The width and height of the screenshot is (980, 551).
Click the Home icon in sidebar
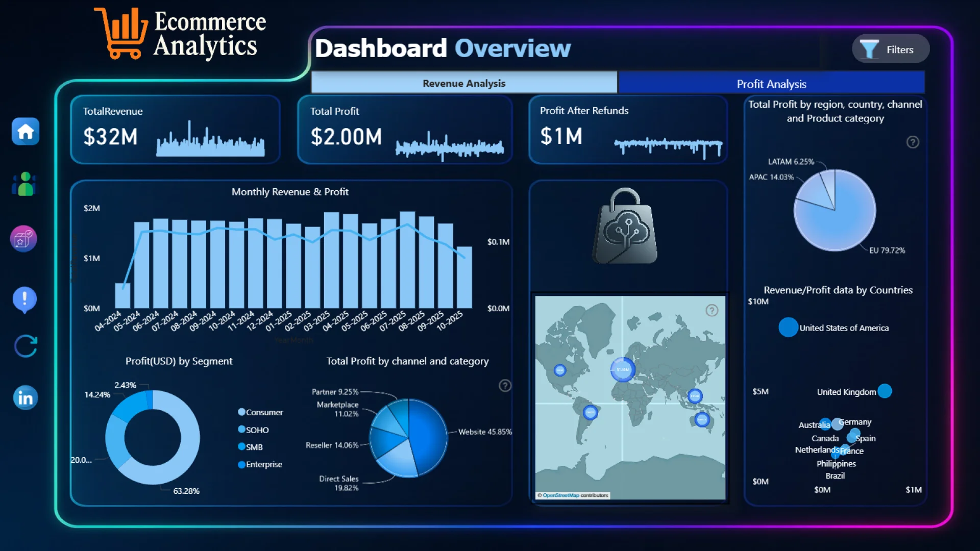[x=26, y=132]
